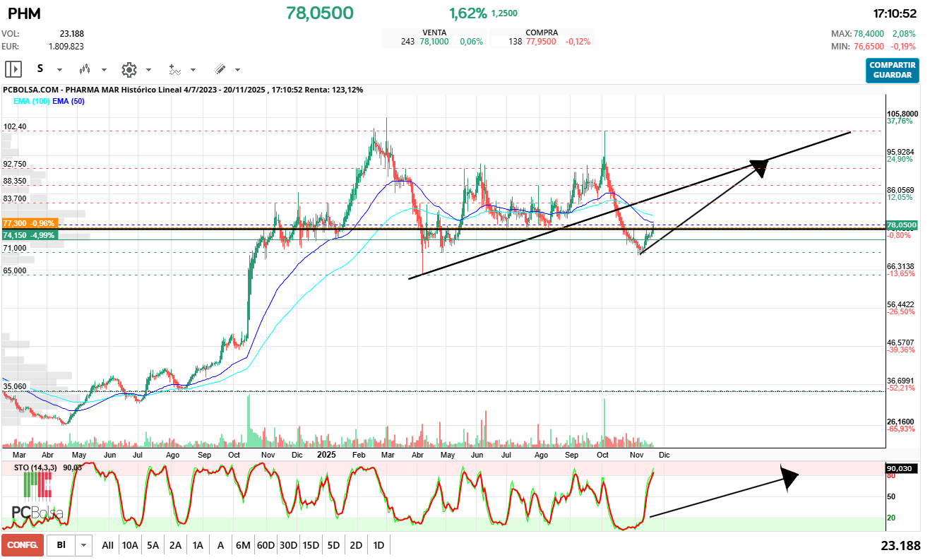This screenshot has width=930, height=560.
Task: Click the BI selector box
Action: pos(61,545)
